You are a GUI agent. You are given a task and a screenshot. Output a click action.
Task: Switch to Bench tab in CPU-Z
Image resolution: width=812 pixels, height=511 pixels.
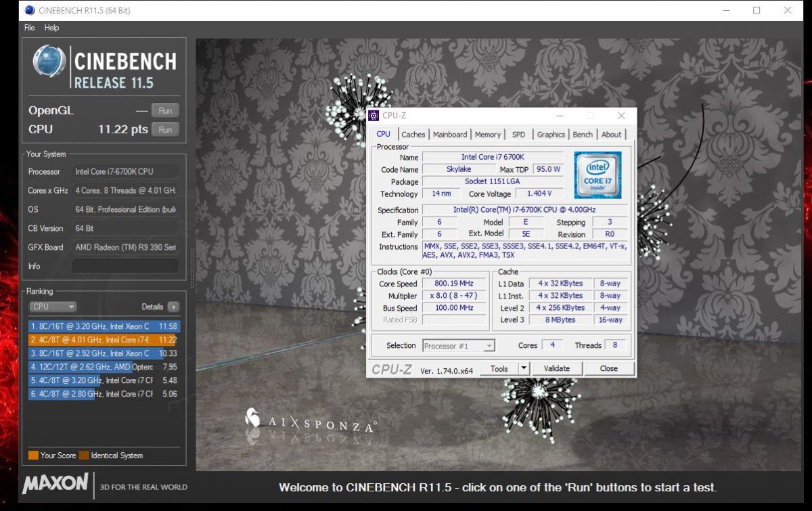click(x=583, y=135)
